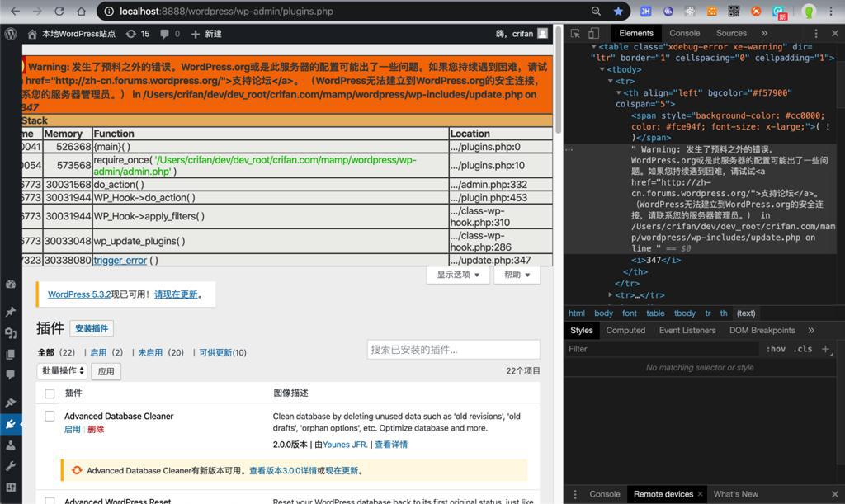Open the Posts pushpin sidebar icon

(11, 312)
